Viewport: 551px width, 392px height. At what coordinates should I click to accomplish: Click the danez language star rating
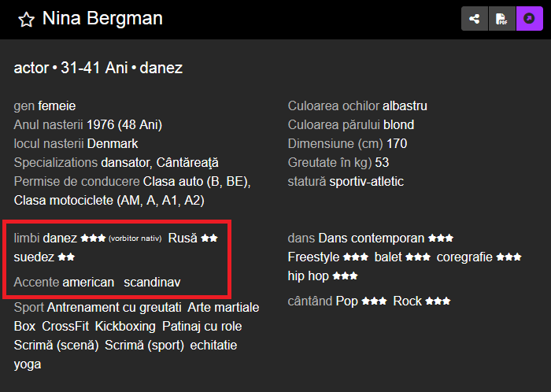point(93,239)
